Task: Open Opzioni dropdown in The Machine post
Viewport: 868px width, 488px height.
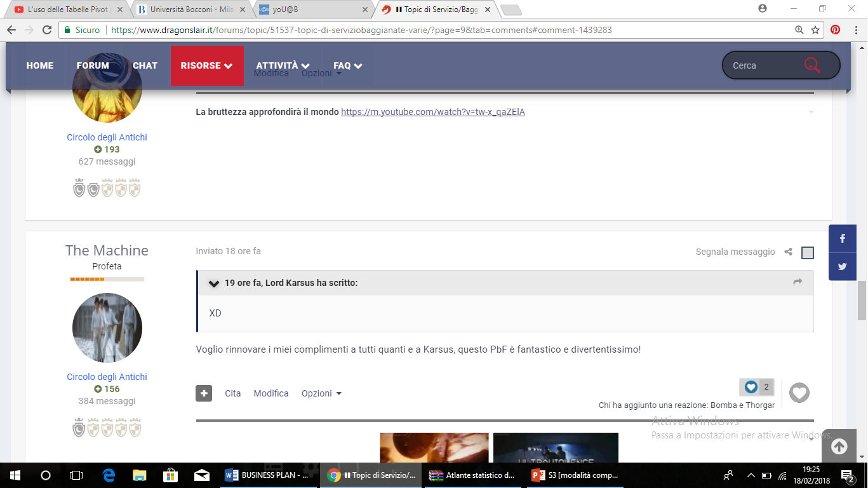Action: (x=321, y=393)
